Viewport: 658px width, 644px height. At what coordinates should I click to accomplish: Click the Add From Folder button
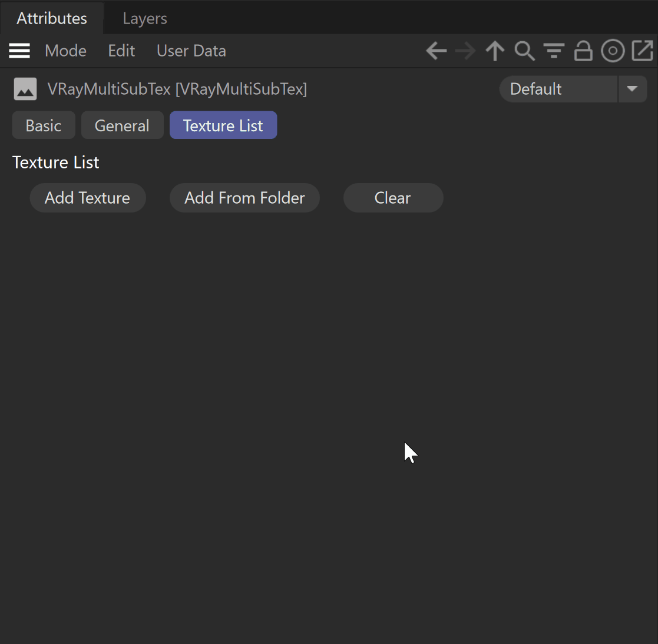244,198
